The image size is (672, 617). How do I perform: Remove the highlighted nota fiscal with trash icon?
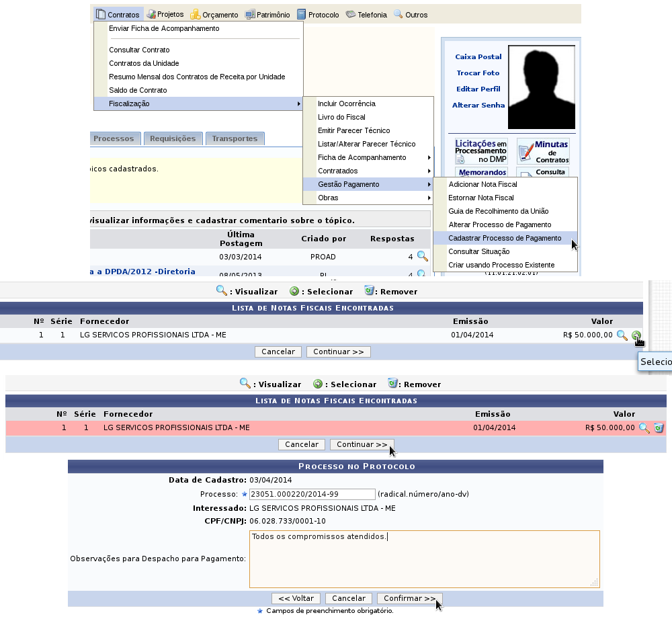click(659, 427)
